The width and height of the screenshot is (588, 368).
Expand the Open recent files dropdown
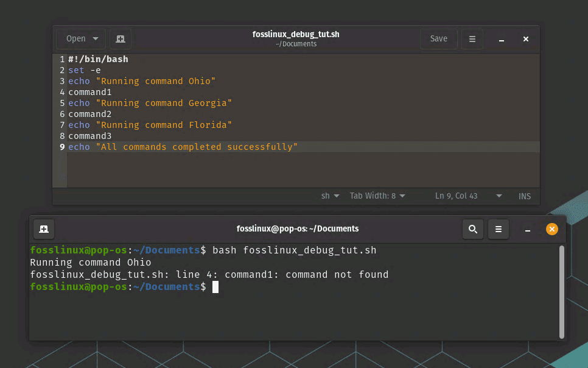point(96,39)
